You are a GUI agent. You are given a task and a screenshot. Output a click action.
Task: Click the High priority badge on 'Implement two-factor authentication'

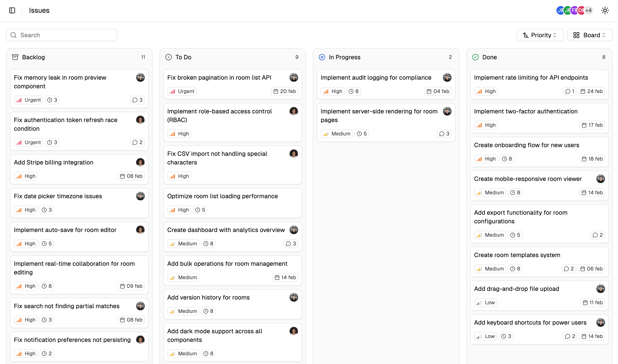click(x=486, y=125)
